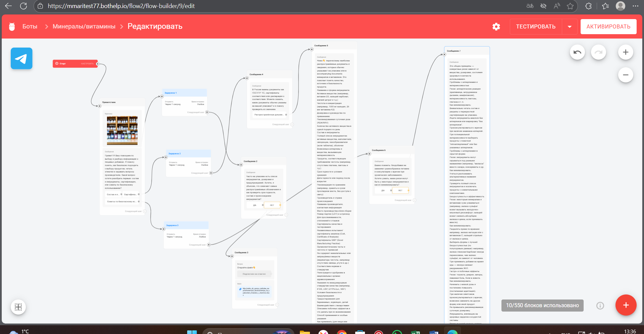The width and height of the screenshot is (644, 334).
Task: Go to the Боты breadcrumb
Action: (x=30, y=26)
